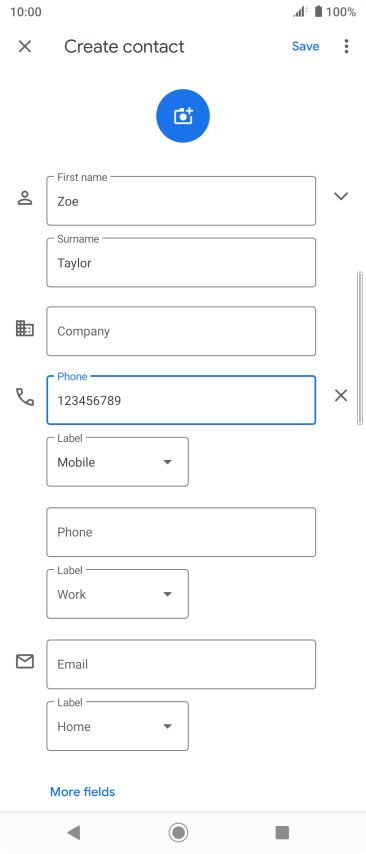Open the three-dot overflow menu

346,46
